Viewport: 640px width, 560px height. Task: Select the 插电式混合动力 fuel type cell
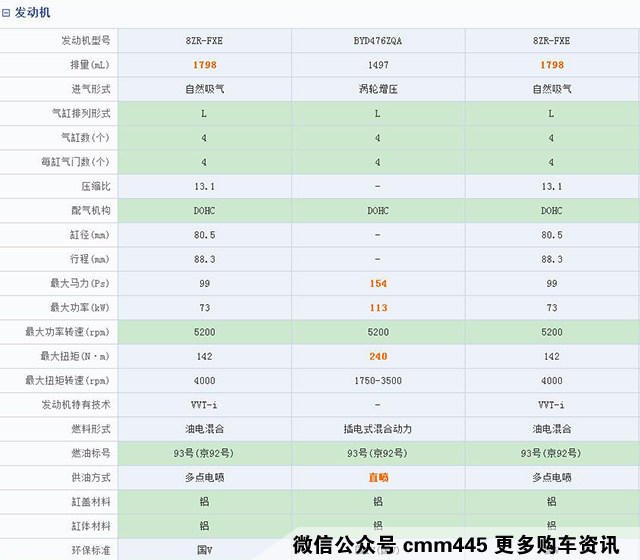point(378,429)
